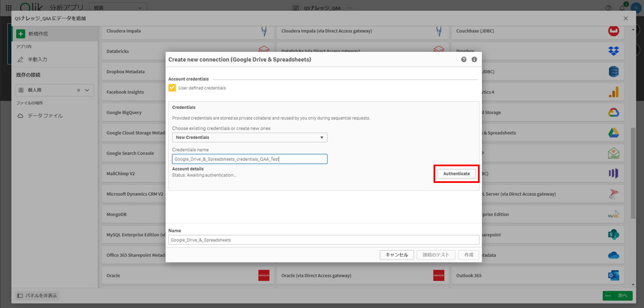Open the user profile avatar
The width and height of the screenshot is (644, 308).
pos(635,8)
